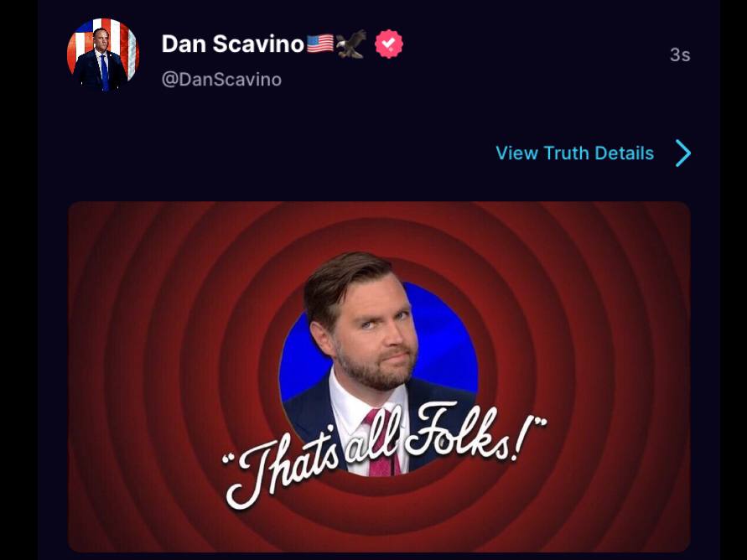Click the eagle emoji next to the flag
Screen dimensions: 747x560
pos(351,44)
